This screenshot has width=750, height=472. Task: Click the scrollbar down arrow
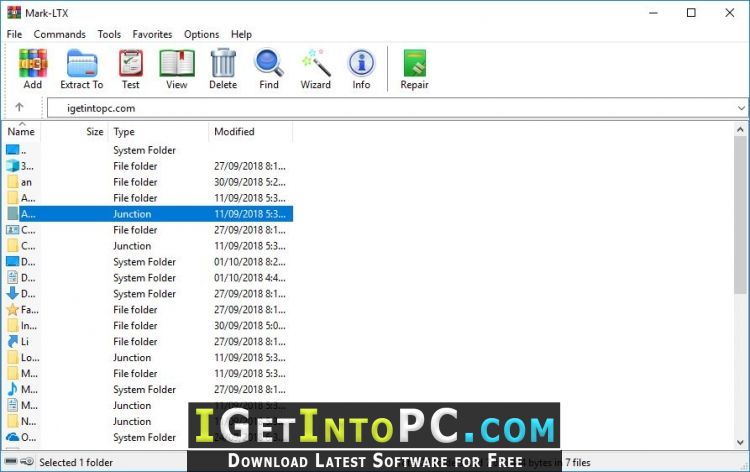click(740, 443)
